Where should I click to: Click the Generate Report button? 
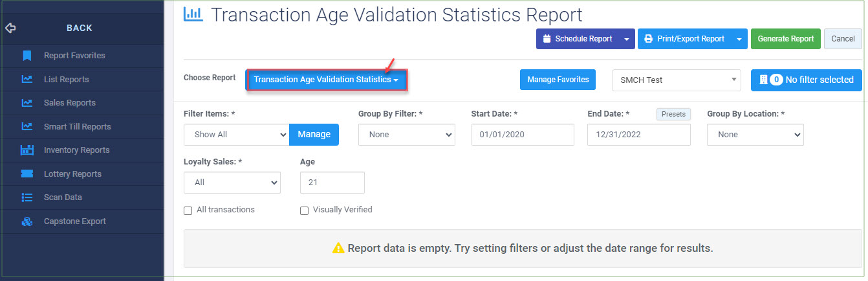point(786,39)
